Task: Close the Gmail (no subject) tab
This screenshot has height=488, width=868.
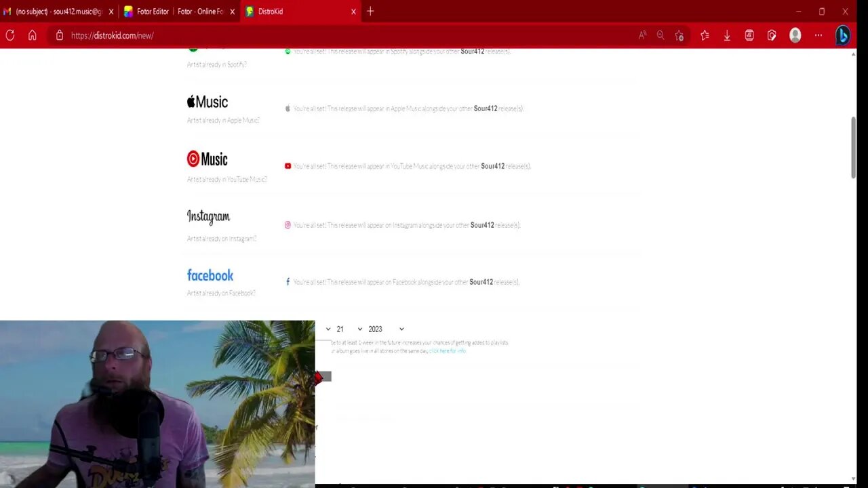Action: click(111, 12)
